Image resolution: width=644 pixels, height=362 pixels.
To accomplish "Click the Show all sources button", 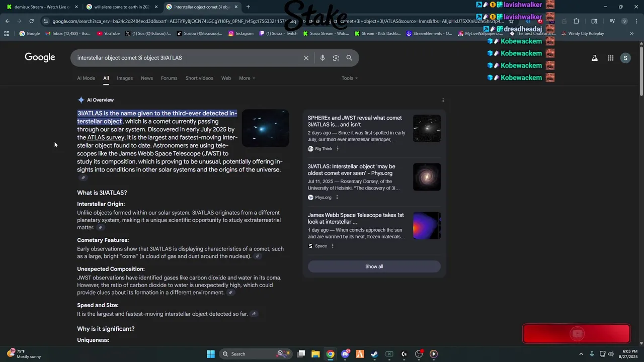I will click(x=374, y=266).
